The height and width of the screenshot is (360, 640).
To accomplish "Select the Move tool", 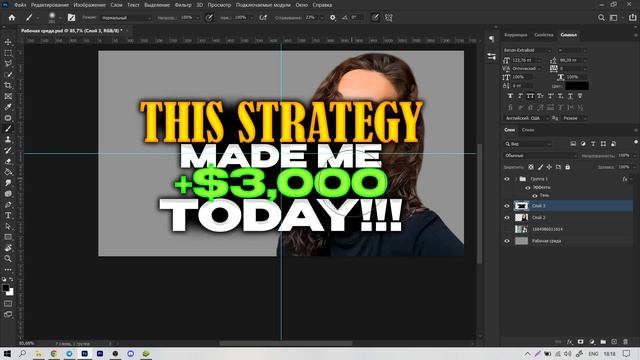I will [x=8, y=42].
